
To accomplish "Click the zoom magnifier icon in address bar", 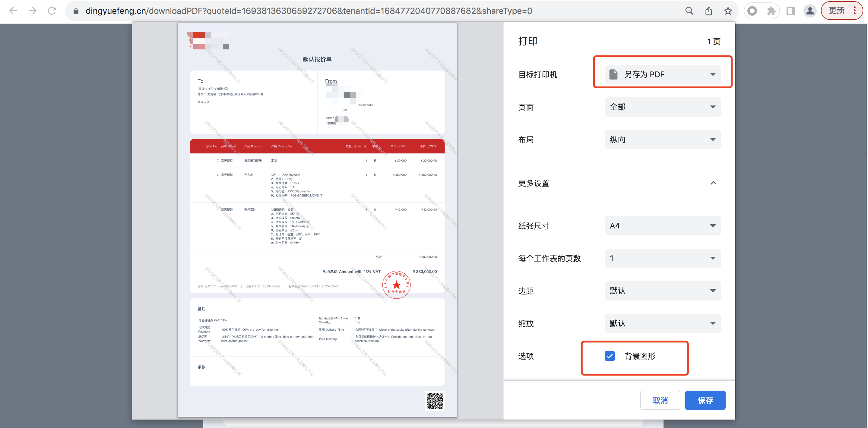I will click(689, 11).
